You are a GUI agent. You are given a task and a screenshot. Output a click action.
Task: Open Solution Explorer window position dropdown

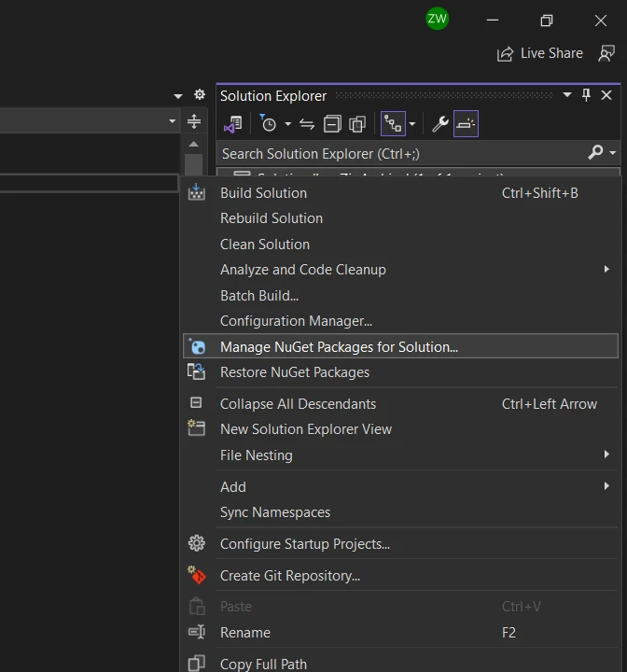pyautogui.click(x=566, y=95)
